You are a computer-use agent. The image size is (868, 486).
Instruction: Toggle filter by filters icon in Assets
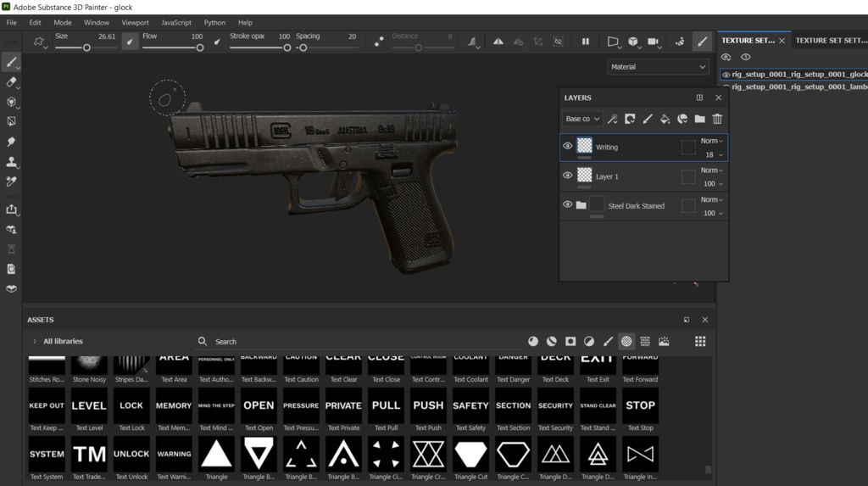tap(589, 341)
